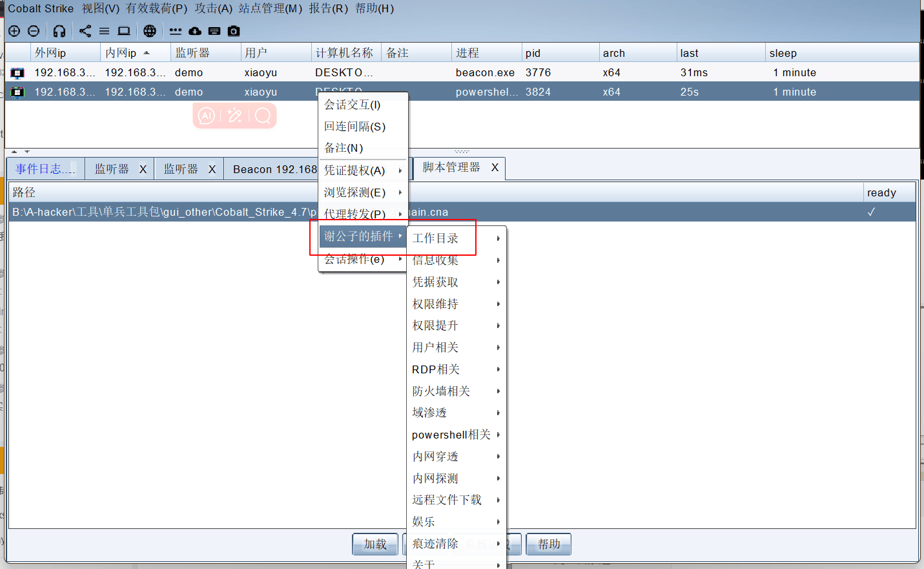Select 会话交互(I) from context menu
The image size is (924, 569).
pos(363,105)
